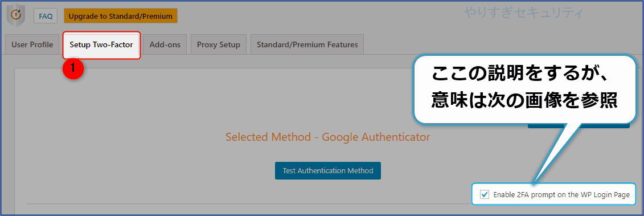Image resolution: width=644 pixels, height=216 pixels.
Task: Click the shield logo icon
Action: pyautogui.click(x=15, y=16)
